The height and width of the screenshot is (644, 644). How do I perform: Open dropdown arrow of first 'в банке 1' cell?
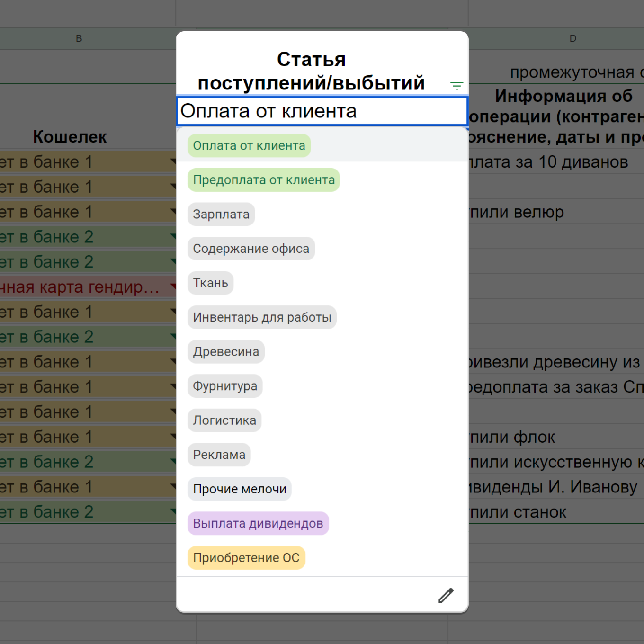pyautogui.click(x=173, y=161)
